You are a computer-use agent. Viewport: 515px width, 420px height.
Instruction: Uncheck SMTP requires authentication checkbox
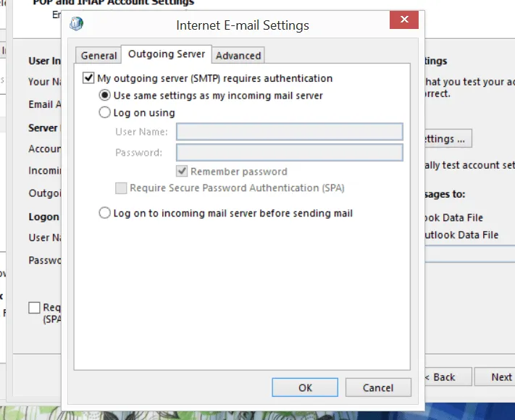coord(88,78)
